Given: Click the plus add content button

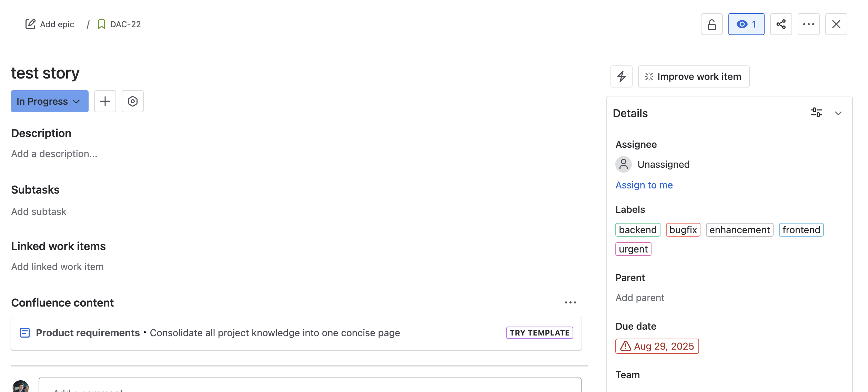Looking at the screenshot, I should pyautogui.click(x=105, y=101).
